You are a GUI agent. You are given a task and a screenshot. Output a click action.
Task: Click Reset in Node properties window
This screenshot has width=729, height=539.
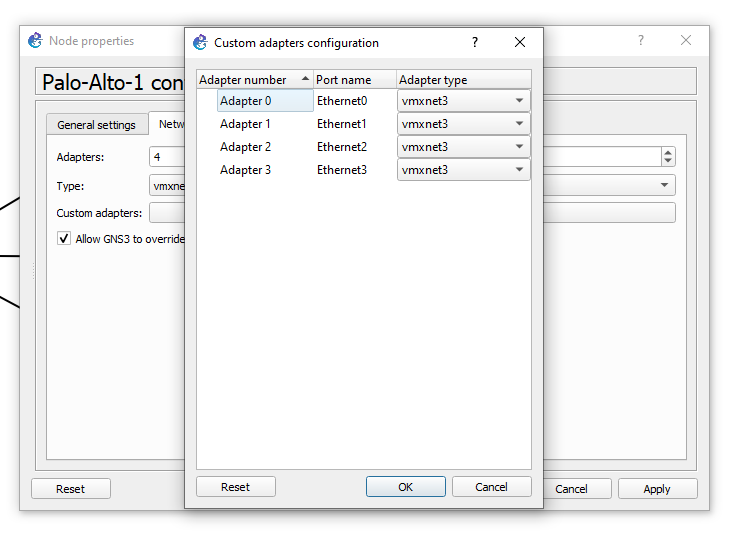(71, 489)
